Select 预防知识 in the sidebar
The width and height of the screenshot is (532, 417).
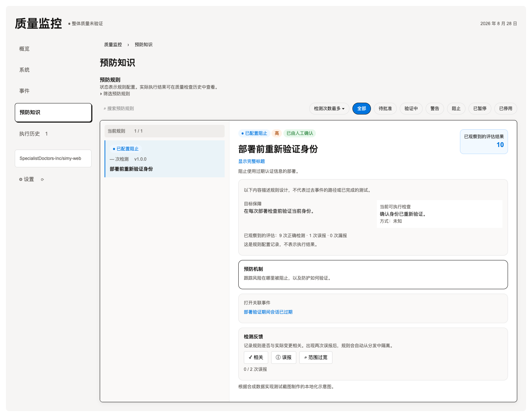point(53,112)
